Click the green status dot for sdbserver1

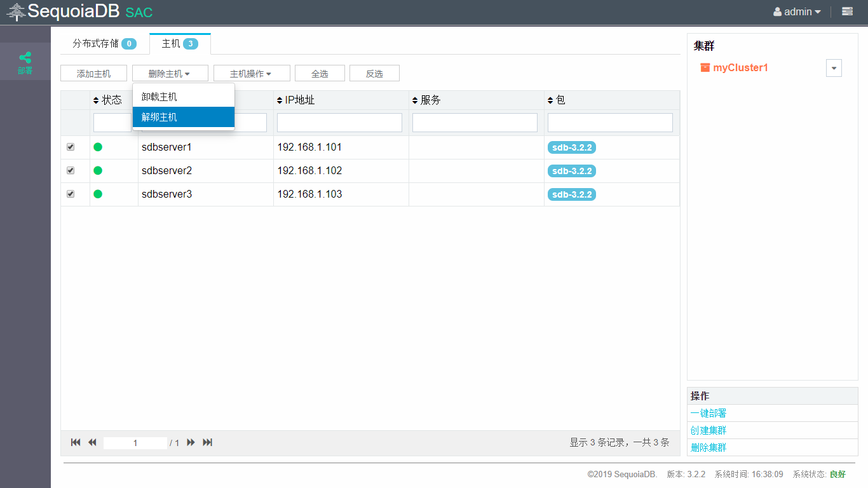(98, 147)
